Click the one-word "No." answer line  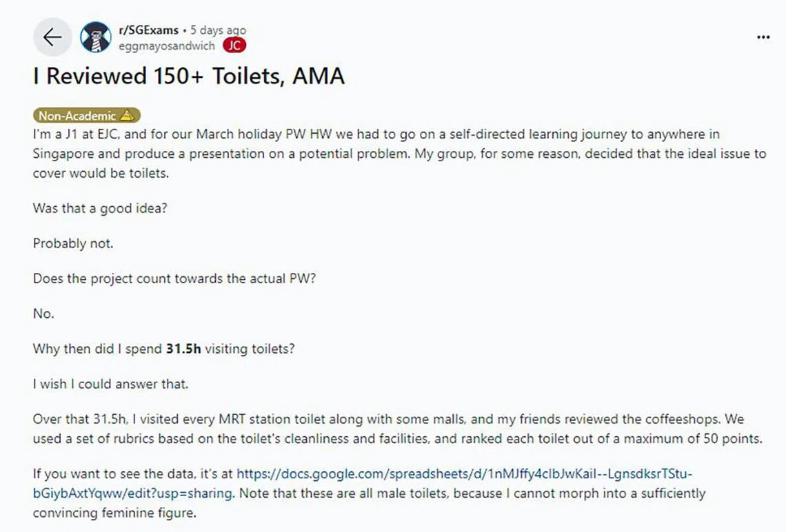point(43,314)
